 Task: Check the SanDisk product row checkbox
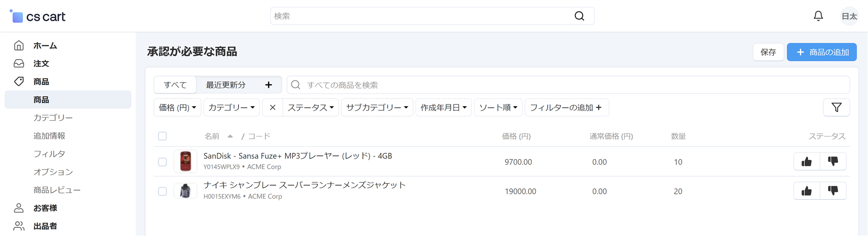coord(162,162)
